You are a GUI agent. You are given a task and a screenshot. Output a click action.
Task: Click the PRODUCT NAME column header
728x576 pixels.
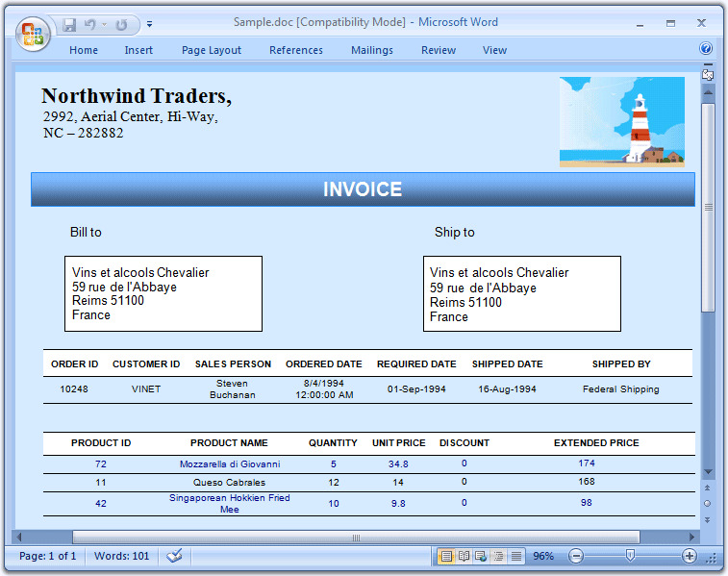229,442
